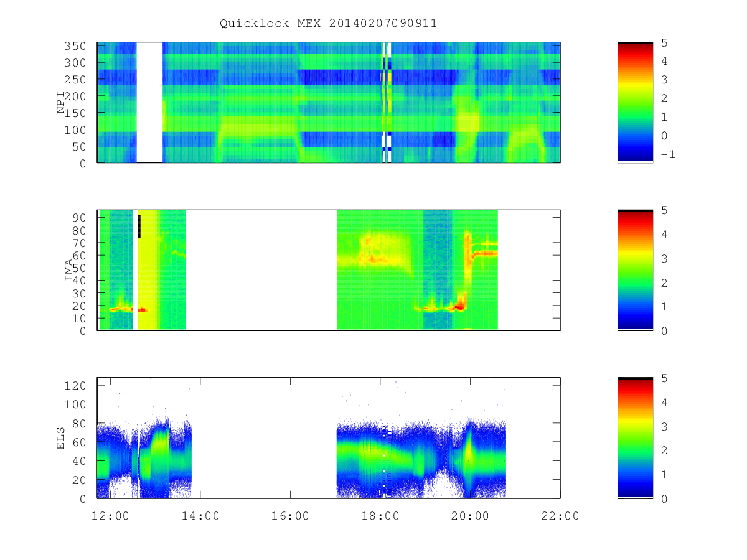Click the 5 label on ELS color bar
The height and width of the screenshot is (560, 747).
click(664, 378)
